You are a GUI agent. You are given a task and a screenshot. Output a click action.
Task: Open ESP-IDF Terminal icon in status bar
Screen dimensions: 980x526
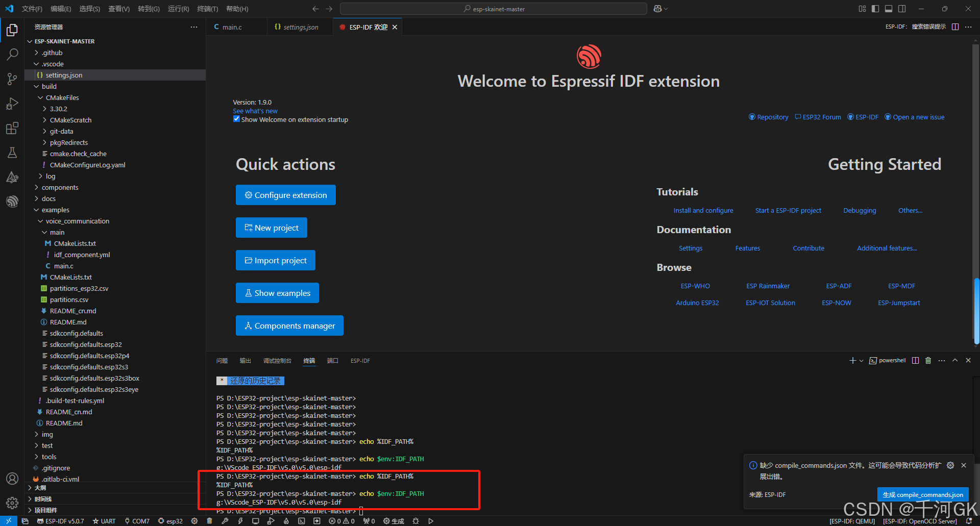coord(302,521)
